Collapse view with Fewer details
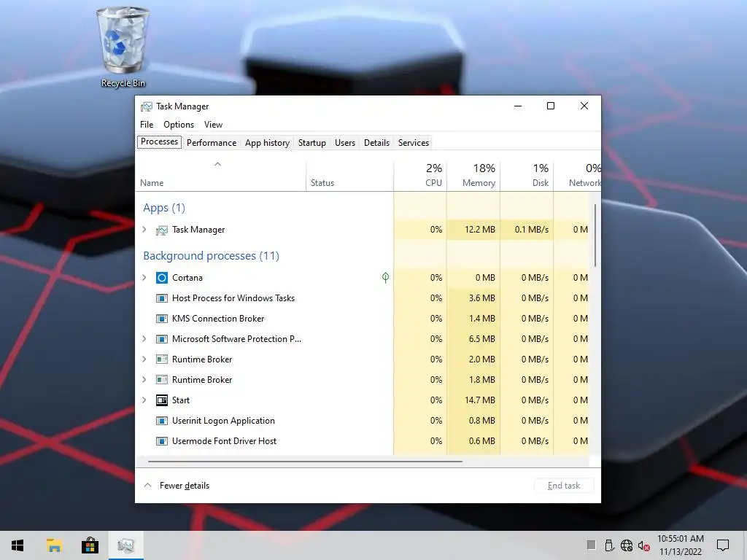747x560 pixels. pos(177,485)
